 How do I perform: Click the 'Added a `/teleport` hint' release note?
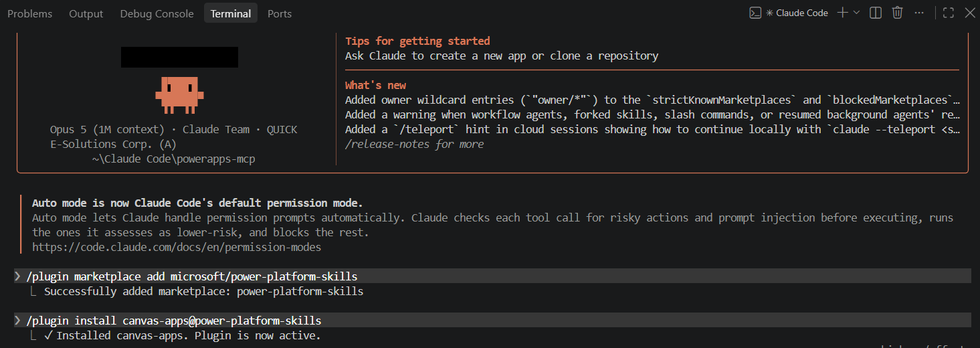click(x=653, y=129)
